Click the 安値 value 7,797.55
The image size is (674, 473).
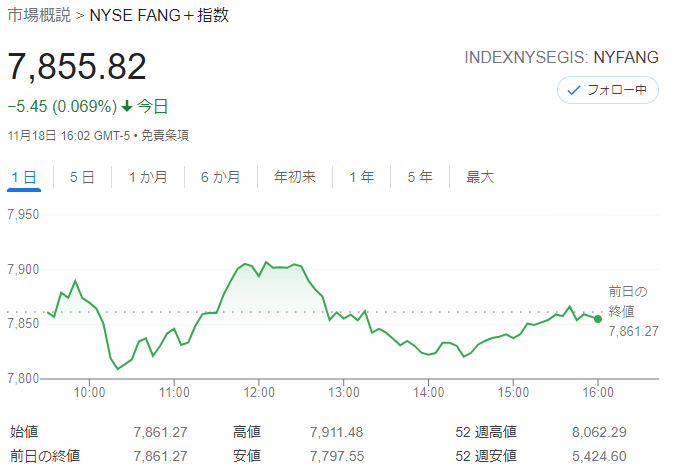click(337, 456)
